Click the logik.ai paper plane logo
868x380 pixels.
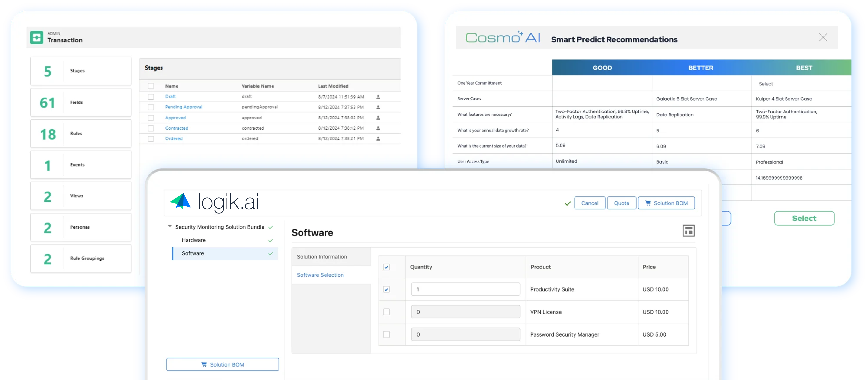[x=181, y=202]
